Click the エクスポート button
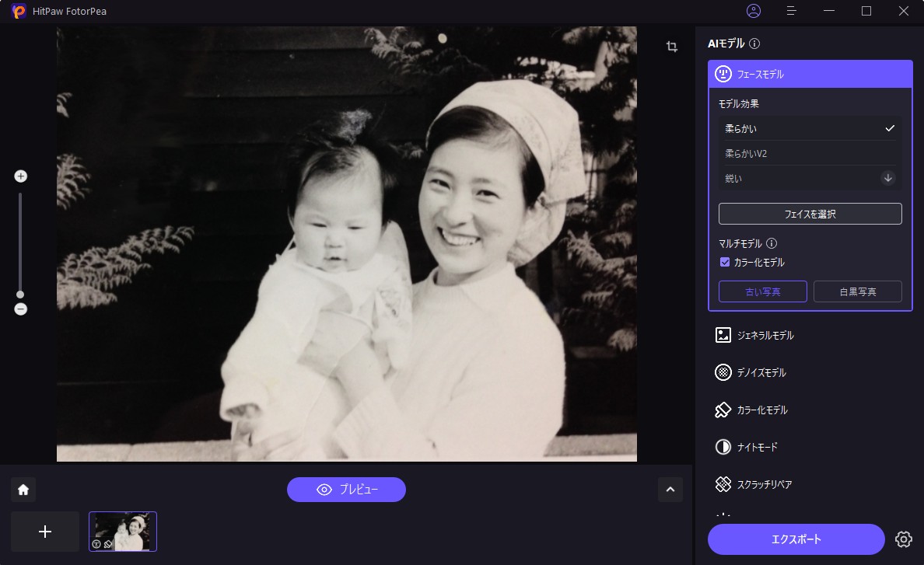 coord(796,539)
